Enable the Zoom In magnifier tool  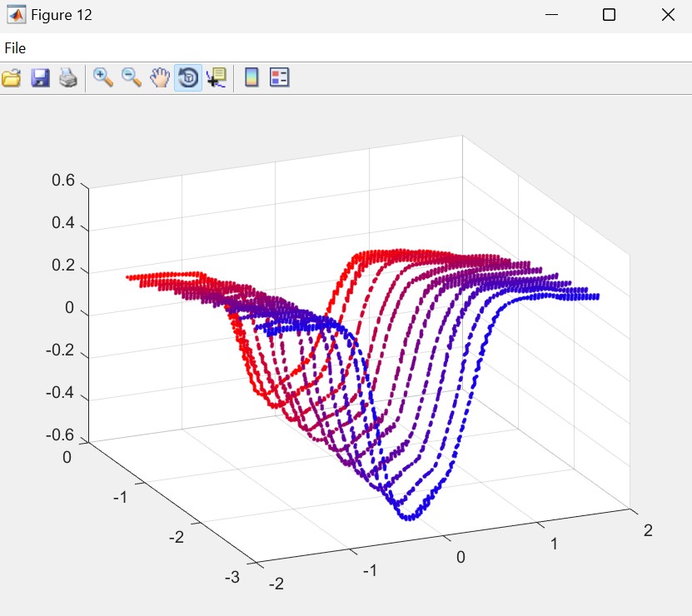click(x=103, y=78)
